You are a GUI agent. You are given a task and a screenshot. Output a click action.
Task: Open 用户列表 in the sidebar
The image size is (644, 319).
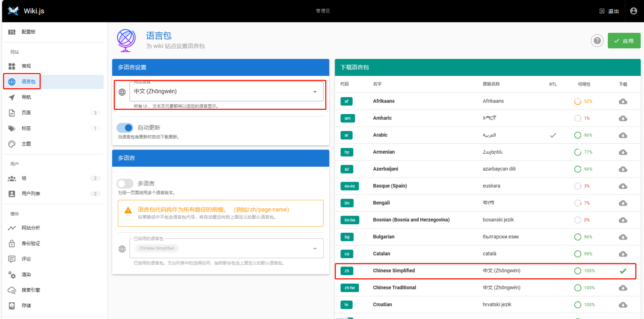(54, 194)
